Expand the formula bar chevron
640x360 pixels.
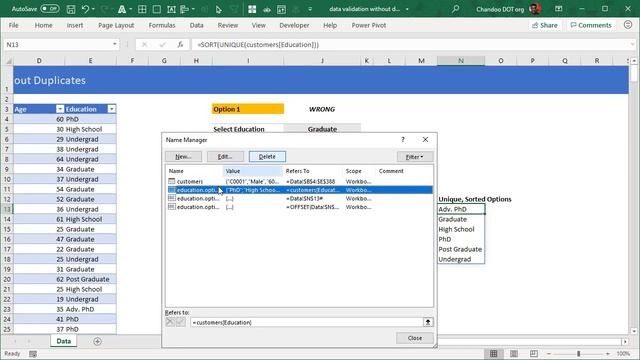[x=632, y=44]
